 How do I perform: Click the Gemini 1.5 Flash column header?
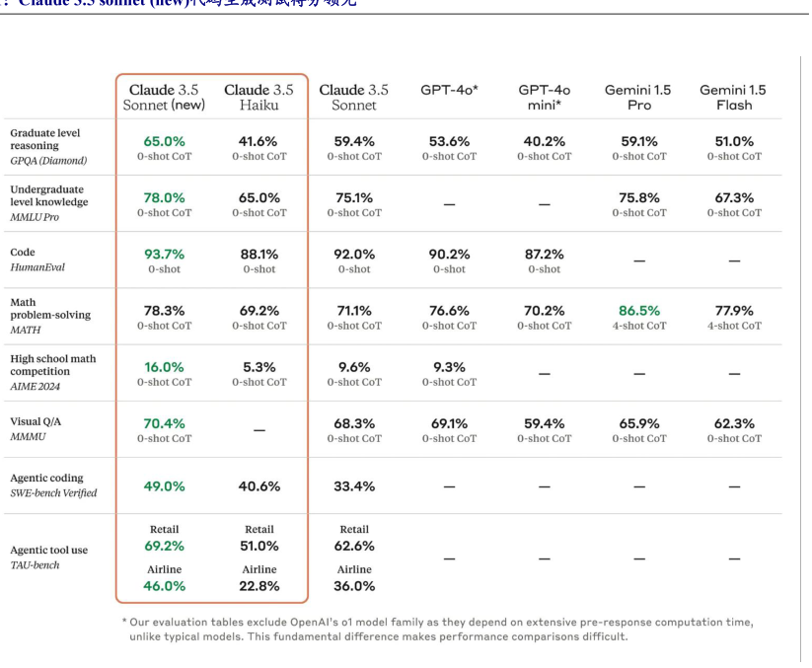pos(733,97)
